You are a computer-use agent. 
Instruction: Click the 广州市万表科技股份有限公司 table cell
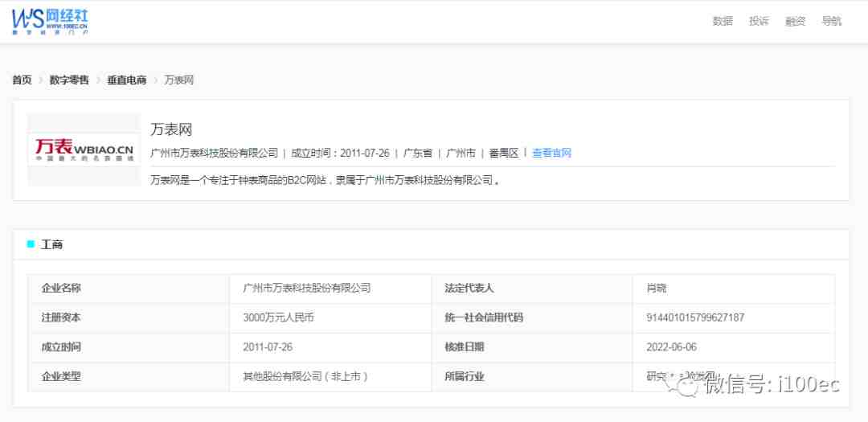pos(330,289)
